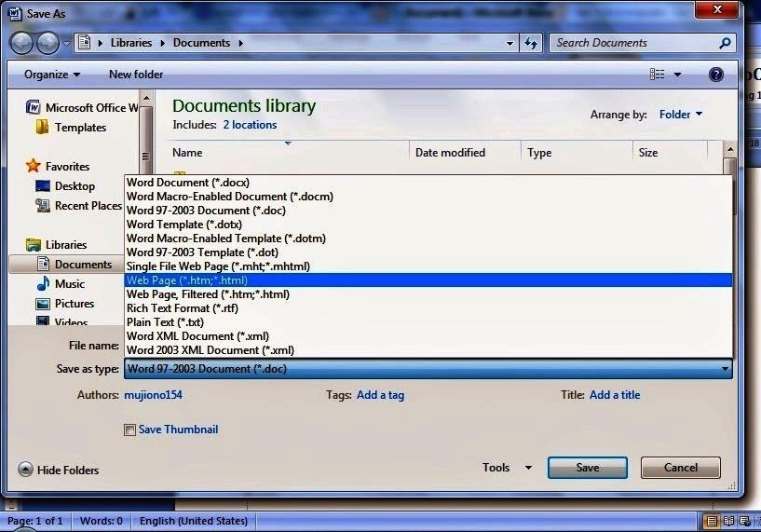Open the view options dropdown arrow
Image resolution: width=761 pixels, height=532 pixels.
[x=677, y=75]
